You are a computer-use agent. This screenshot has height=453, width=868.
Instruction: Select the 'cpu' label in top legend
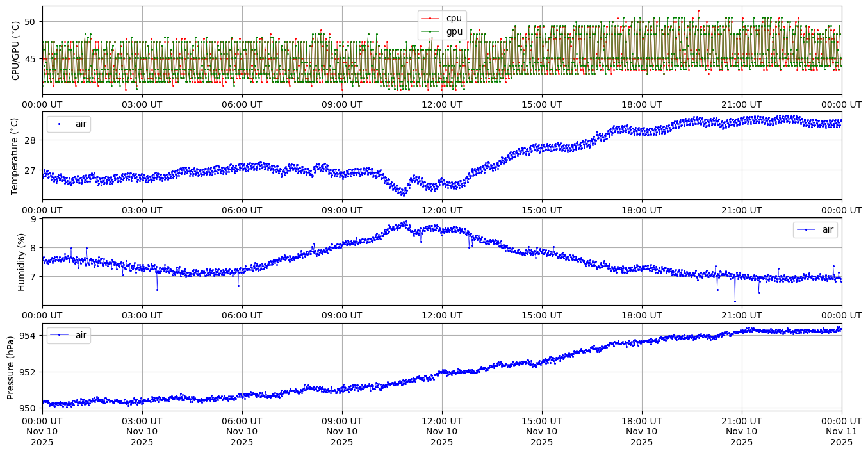[x=454, y=19]
